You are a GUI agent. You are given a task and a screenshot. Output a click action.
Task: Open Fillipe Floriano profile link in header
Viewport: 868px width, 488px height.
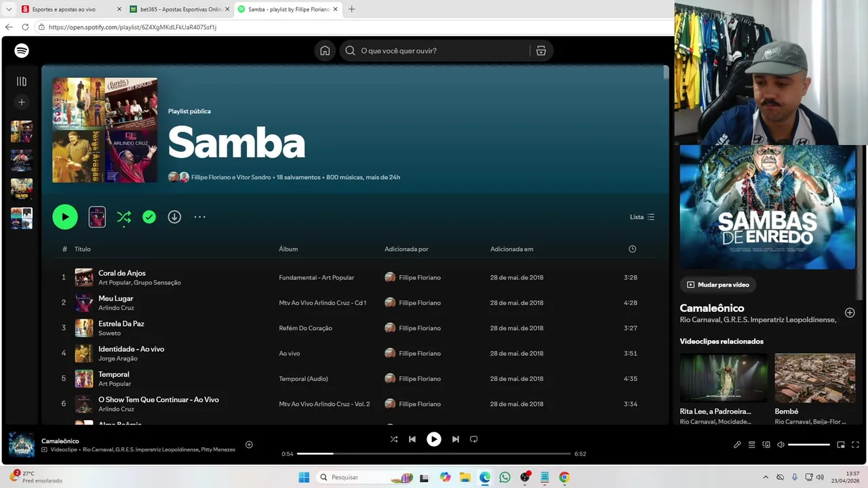[x=211, y=177]
